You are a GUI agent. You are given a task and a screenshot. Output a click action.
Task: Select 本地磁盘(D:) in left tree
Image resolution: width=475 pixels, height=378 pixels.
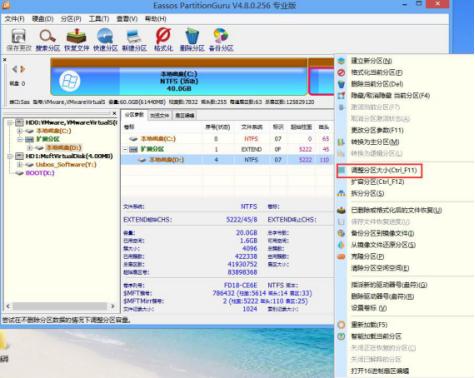pos(63,148)
